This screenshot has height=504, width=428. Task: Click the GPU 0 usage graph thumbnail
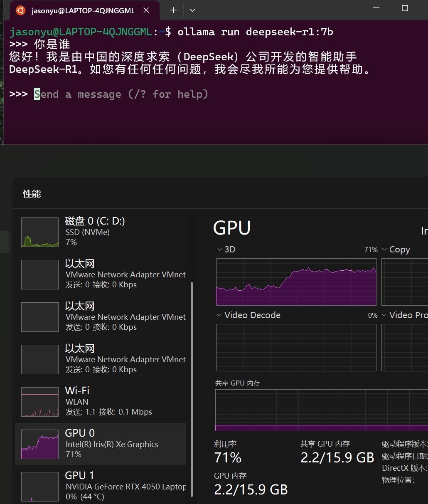click(x=40, y=444)
